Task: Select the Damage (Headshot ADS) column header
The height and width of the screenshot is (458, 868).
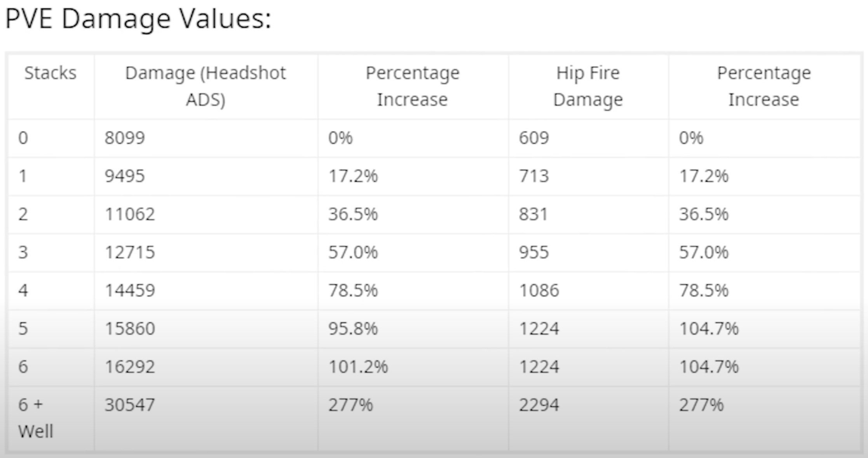Action: tap(206, 86)
